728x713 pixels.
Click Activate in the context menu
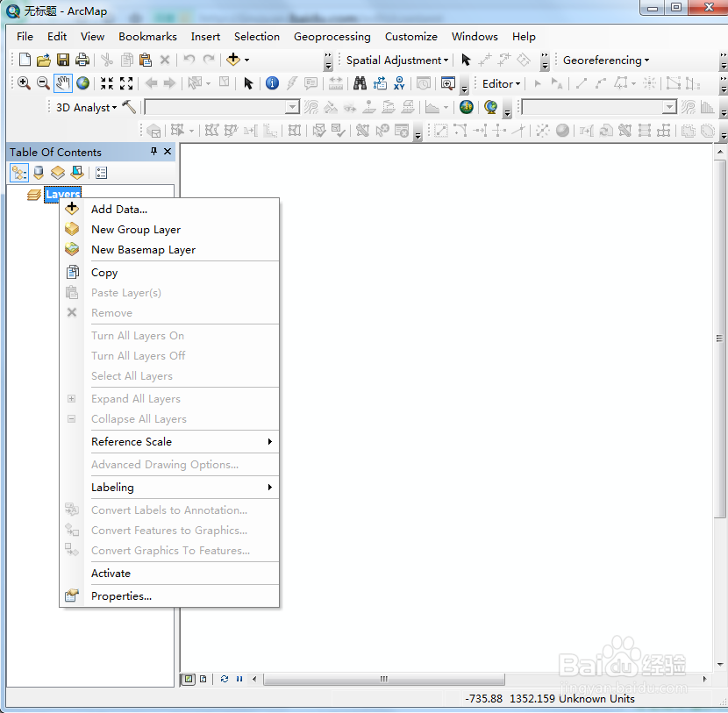(170, 574)
